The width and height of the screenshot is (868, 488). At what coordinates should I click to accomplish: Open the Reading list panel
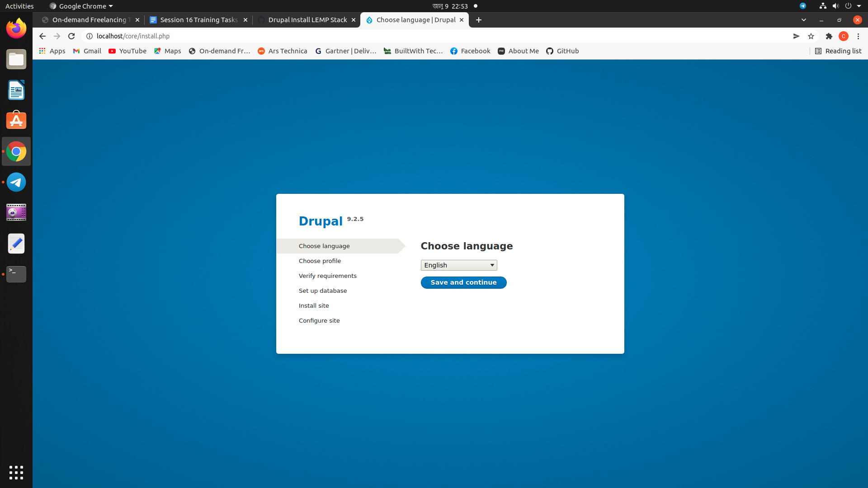click(838, 51)
